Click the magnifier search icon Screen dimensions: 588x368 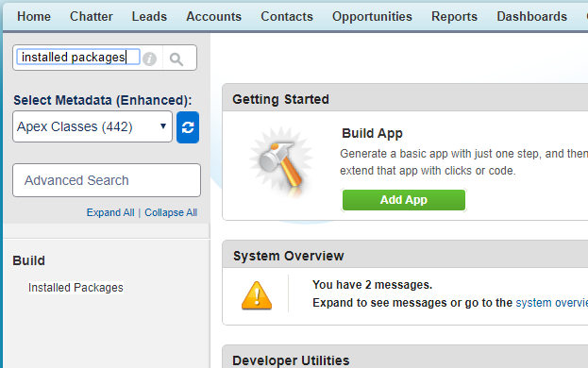(x=176, y=59)
